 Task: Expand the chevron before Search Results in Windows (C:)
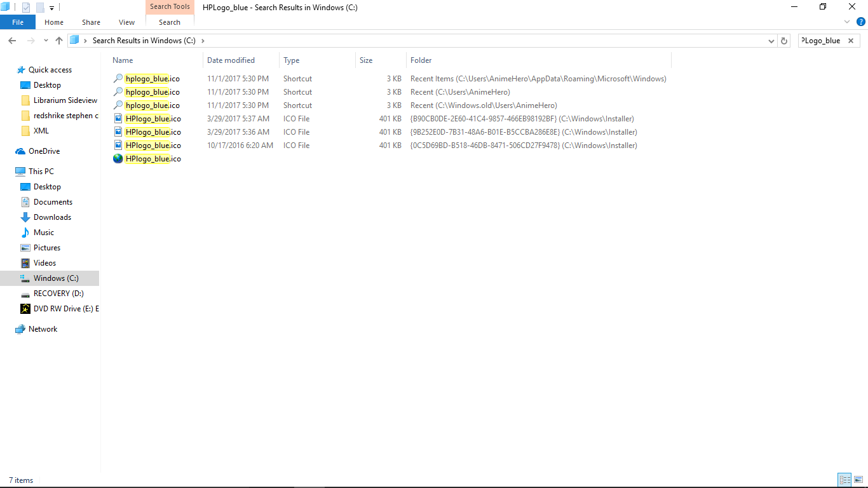86,41
